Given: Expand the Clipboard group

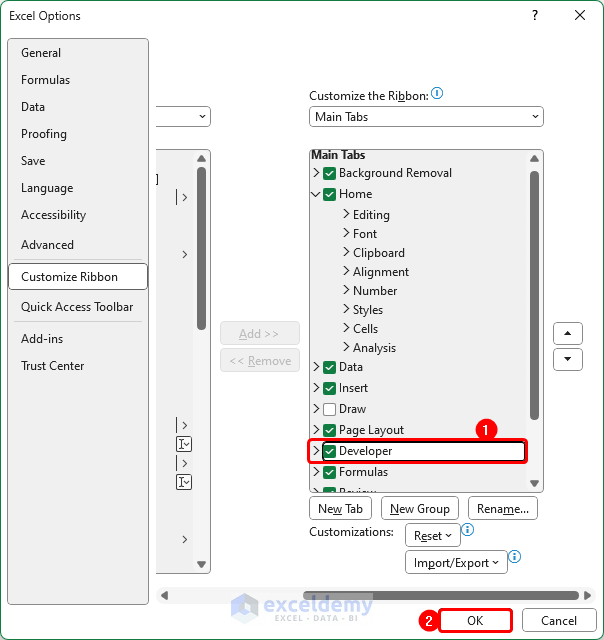Looking at the screenshot, I should pyautogui.click(x=346, y=252).
